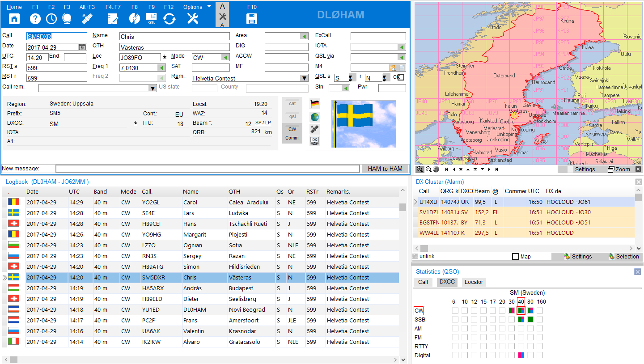Click the CW 80m colored statistics swatch

pos(530,310)
